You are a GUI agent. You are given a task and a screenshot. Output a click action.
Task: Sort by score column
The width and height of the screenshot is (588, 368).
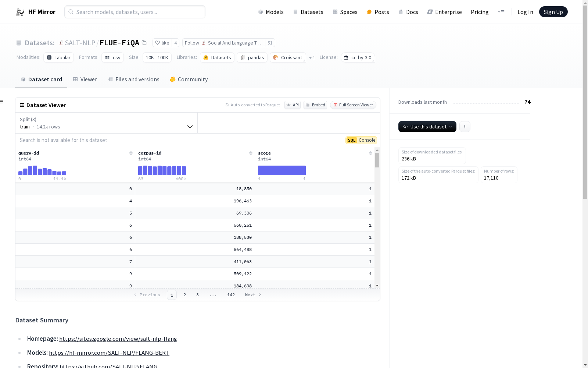tap(370, 153)
